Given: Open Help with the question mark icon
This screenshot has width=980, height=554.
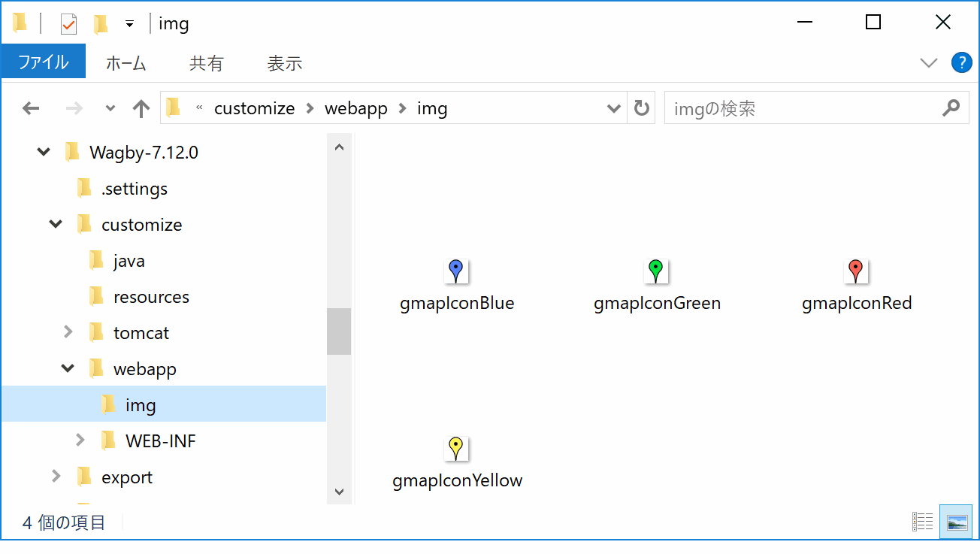Looking at the screenshot, I should pyautogui.click(x=961, y=62).
